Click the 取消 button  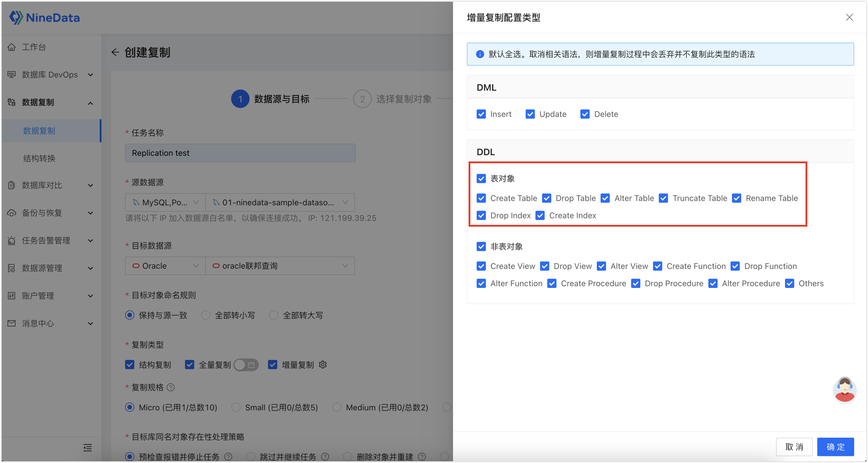(794, 447)
